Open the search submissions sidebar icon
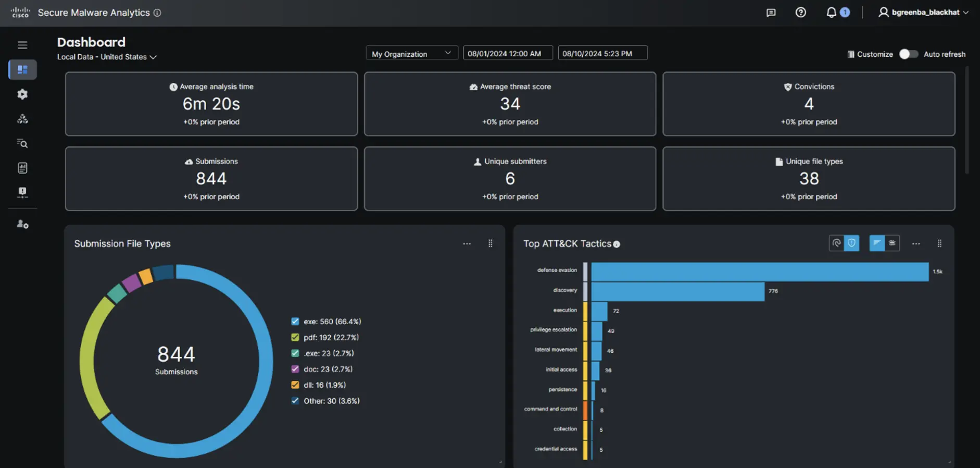The height and width of the screenshot is (468, 980). pyautogui.click(x=22, y=143)
